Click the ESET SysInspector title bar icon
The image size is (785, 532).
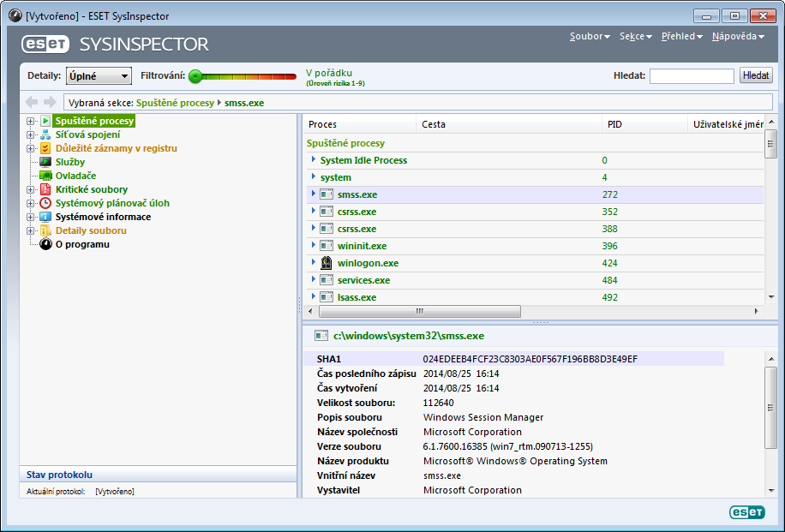(x=15, y=15)
